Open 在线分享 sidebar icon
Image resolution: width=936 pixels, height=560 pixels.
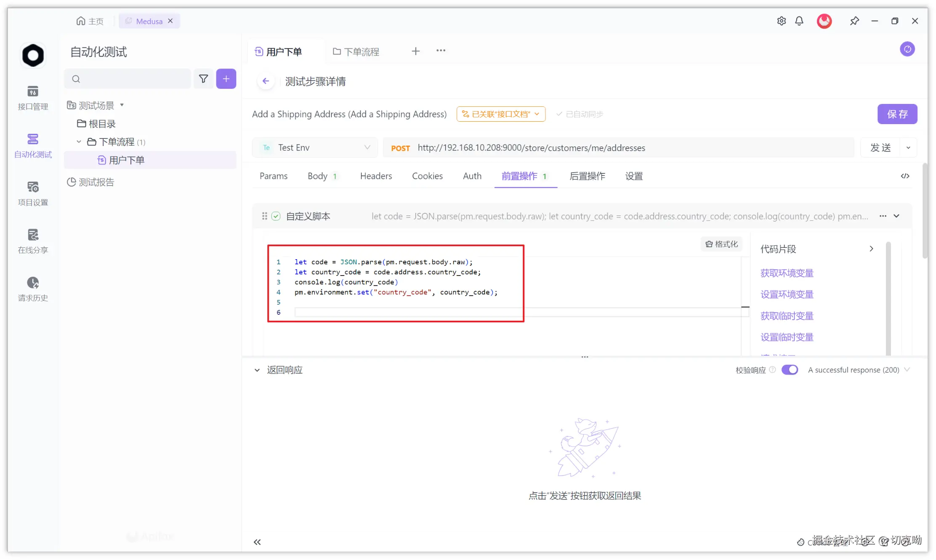click(33, 241)
